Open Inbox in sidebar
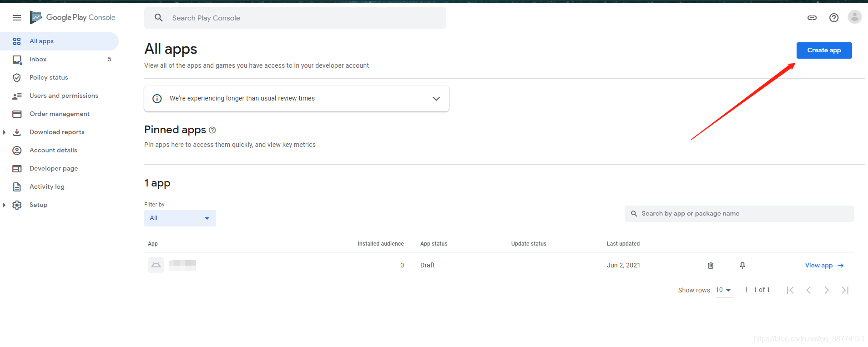The width and height of the screenshot is (868, 347). coord(59,60)
